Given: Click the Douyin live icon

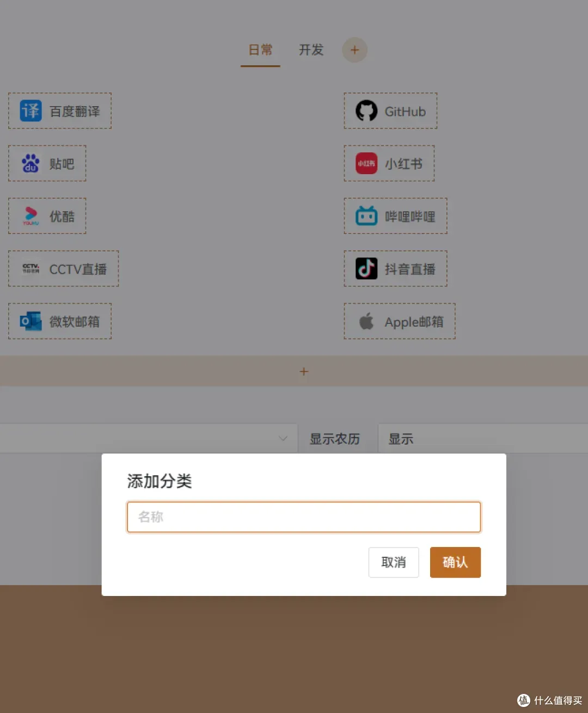Looking at the screenshot, I should (x=366, y=269).
